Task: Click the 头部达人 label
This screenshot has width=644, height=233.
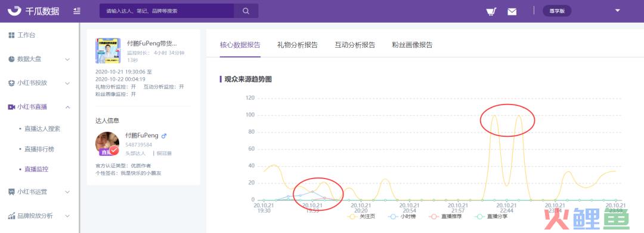Action: 135,153
